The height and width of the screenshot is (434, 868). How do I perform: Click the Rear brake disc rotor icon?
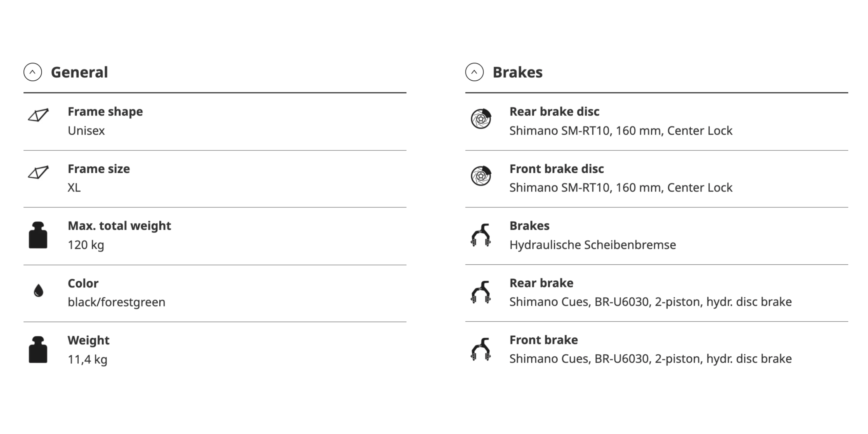click(481, 119)
